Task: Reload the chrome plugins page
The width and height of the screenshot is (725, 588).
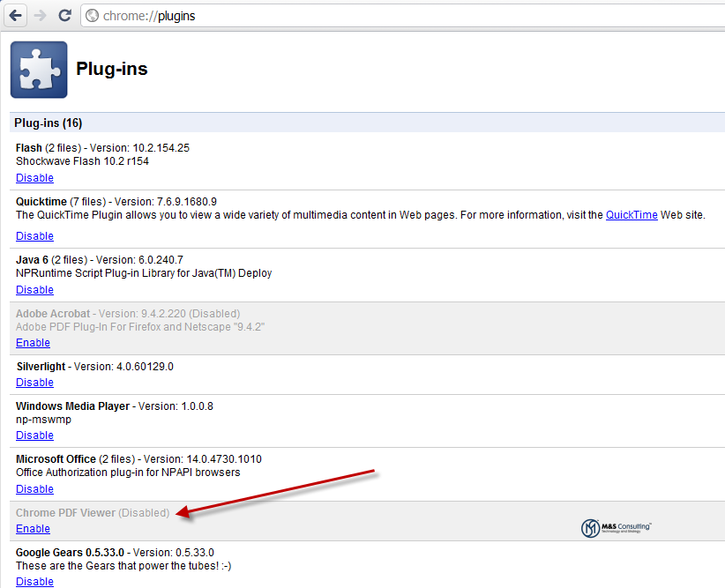Action: pyautogui.click(x=64, y=16)
